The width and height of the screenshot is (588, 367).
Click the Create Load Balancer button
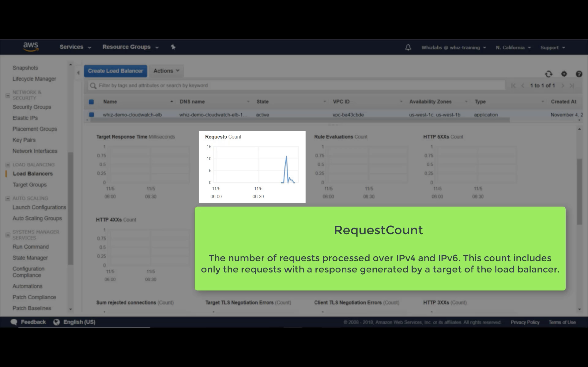(115, 71)
